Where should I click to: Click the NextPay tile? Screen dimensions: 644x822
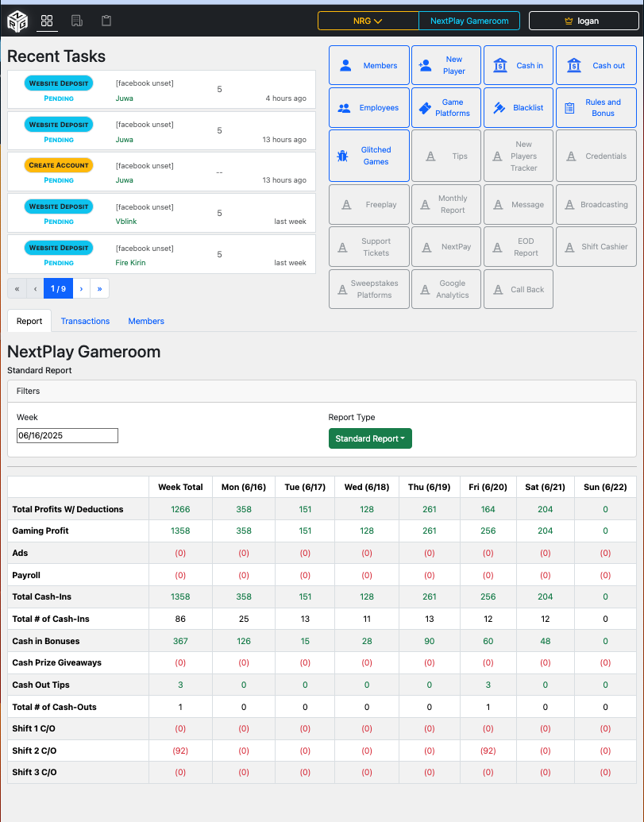446,247
